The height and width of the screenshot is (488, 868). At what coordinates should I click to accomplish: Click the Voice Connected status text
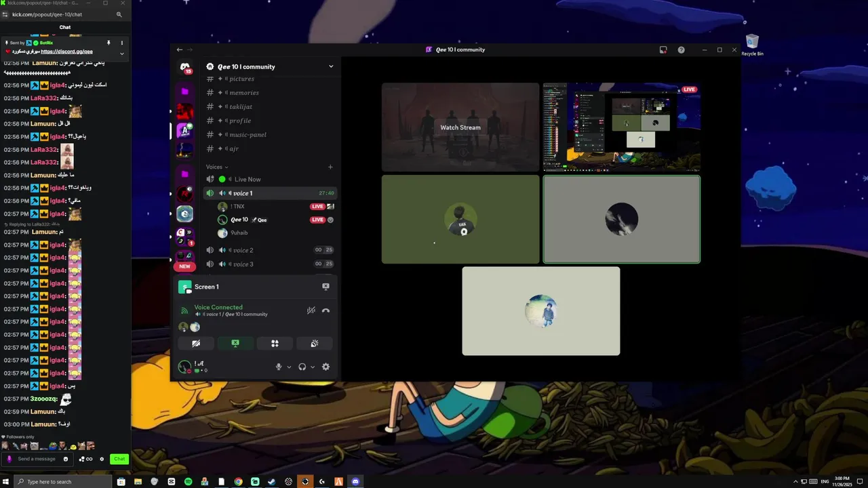[218, 307]
